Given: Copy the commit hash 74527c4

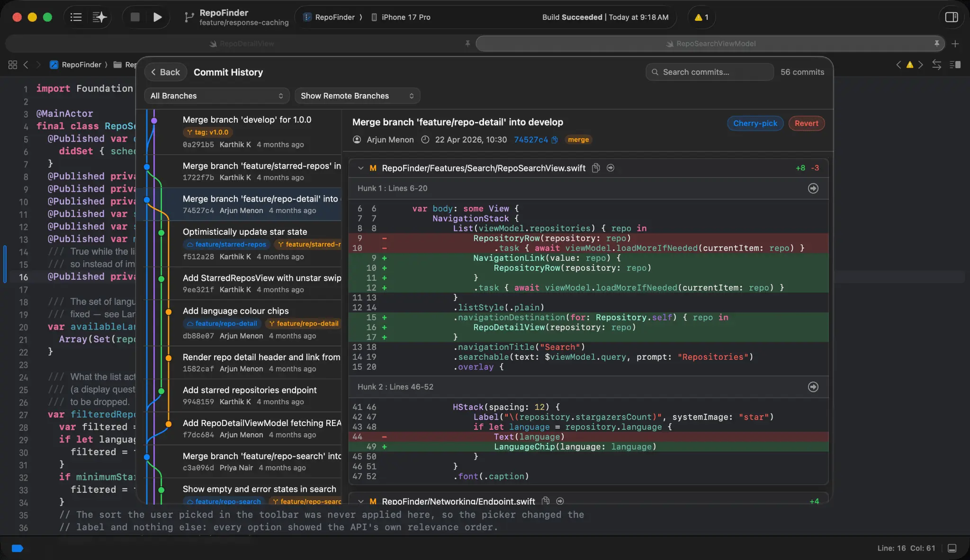Looking at the screenshot, I should 555,140.
